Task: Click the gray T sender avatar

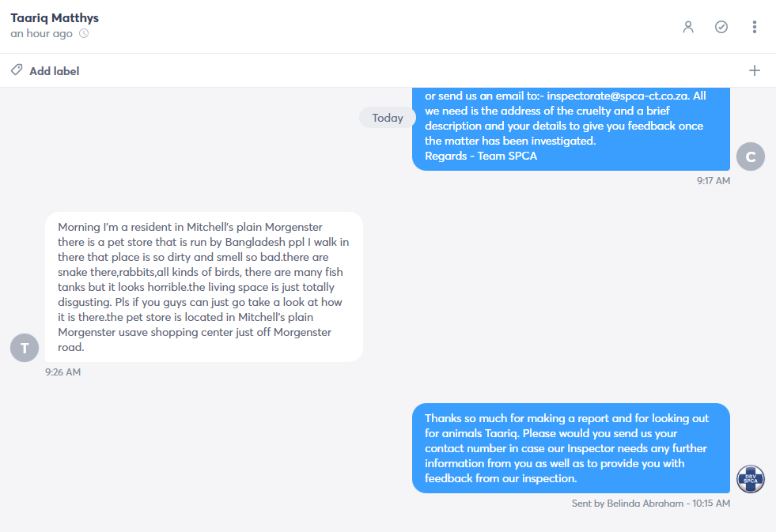Action: pyautogui.click(x=25, y=348)
